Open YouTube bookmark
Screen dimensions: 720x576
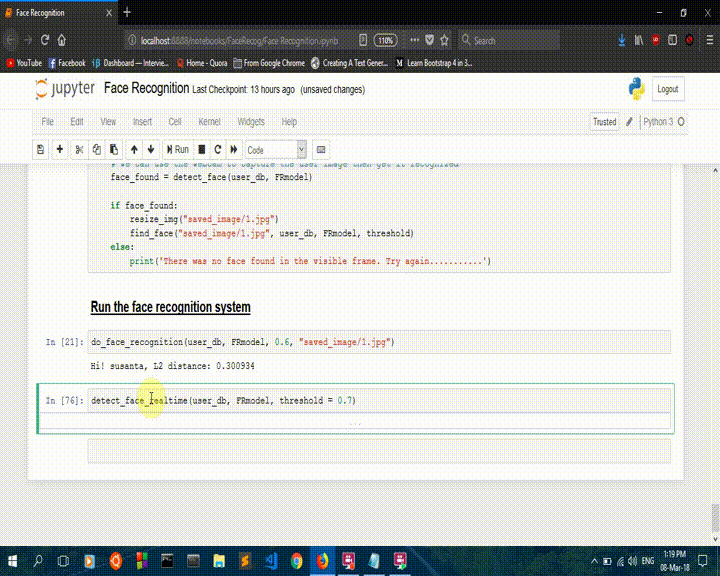point(24,63)
